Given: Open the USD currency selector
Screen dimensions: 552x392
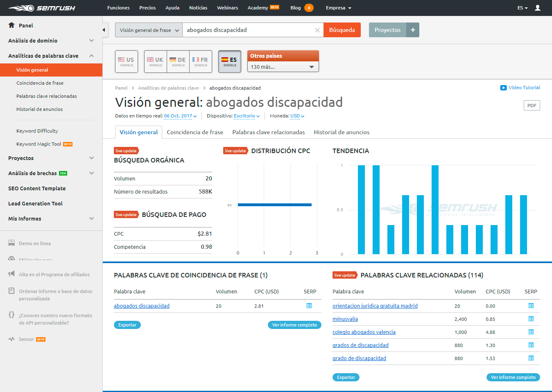Looking at the screenshot, I should 297,116.
